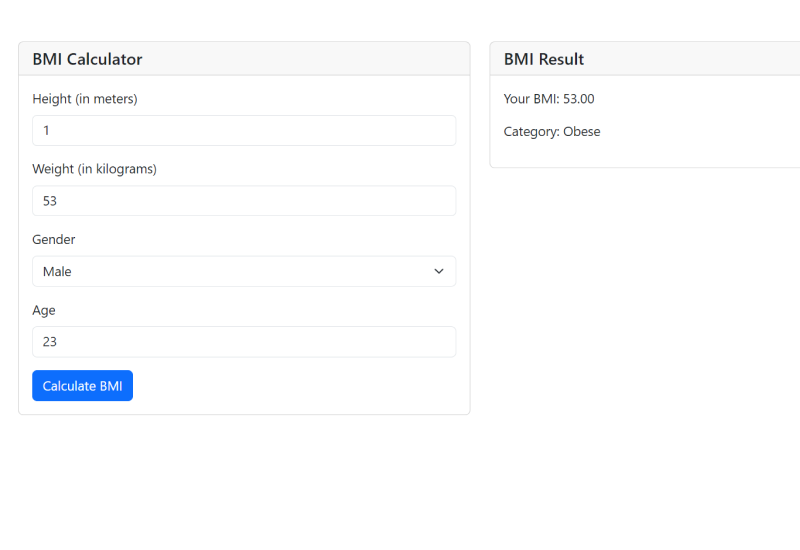
Task: Focus the Age input field
Action: tap(244, 342)
